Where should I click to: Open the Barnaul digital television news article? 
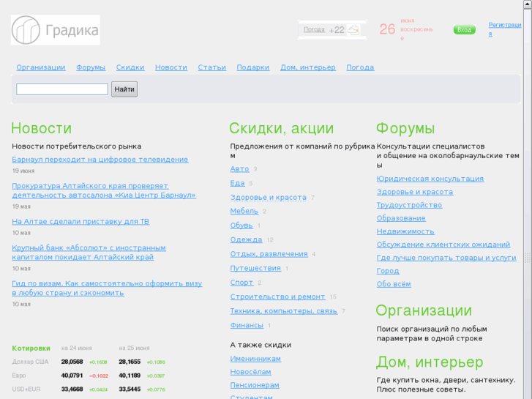tap(100, 160)
